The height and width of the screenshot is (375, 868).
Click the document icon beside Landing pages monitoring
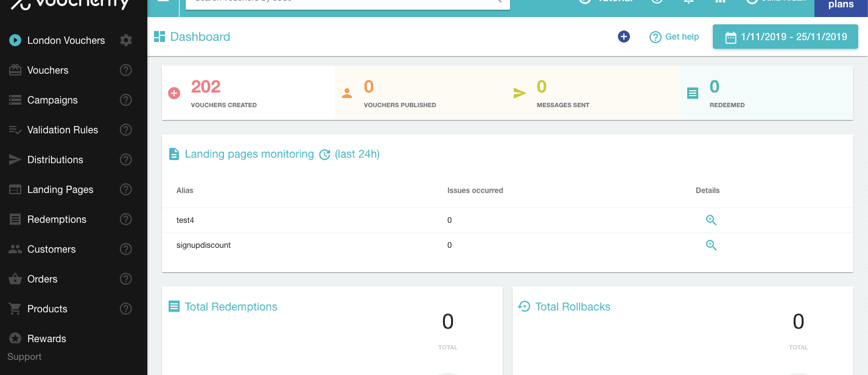click(174, 154)
